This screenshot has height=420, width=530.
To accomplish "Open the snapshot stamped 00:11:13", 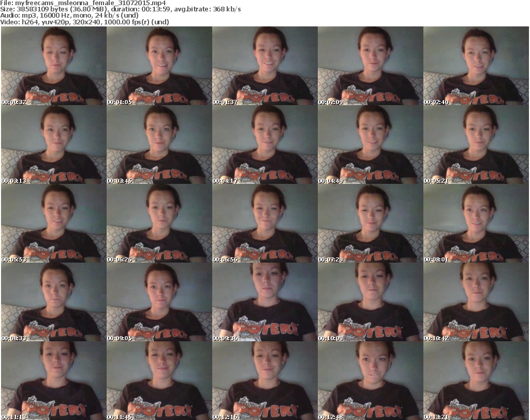I will click(54, 381).
